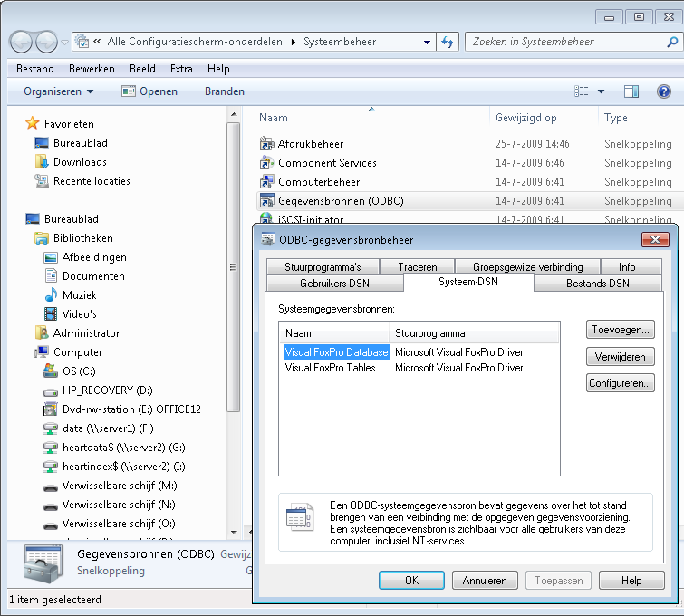Viewport: 684px width, 616px height.
Task: Click the heartdata$ (G:) network drive icon
Action: coord(51,448)
